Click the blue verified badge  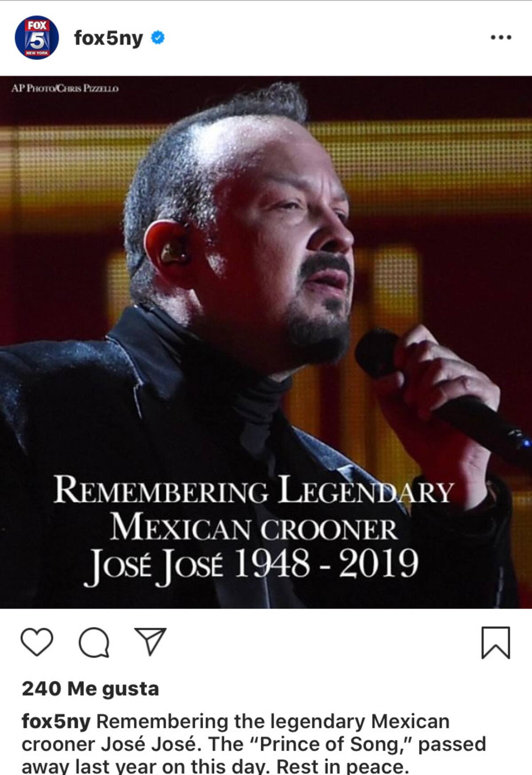point(158,37)
